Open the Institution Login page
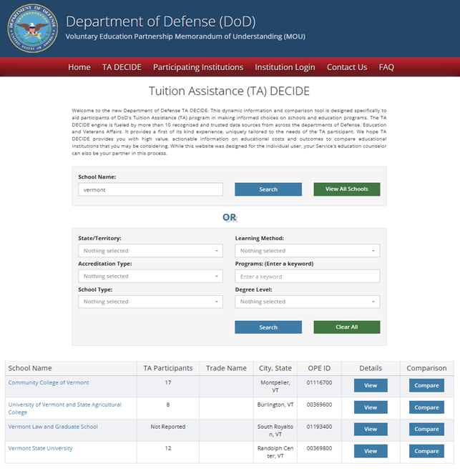 coord(285,67)
